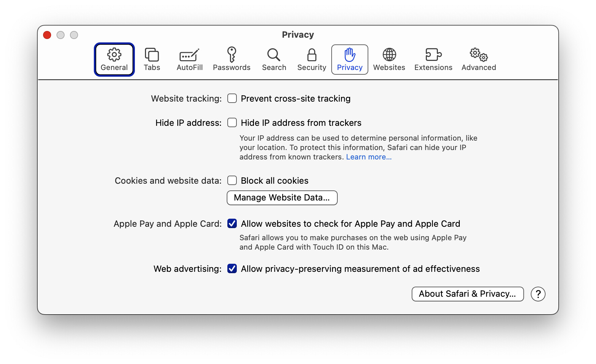Open About Safari & Privacy

[x=468, y=294]
